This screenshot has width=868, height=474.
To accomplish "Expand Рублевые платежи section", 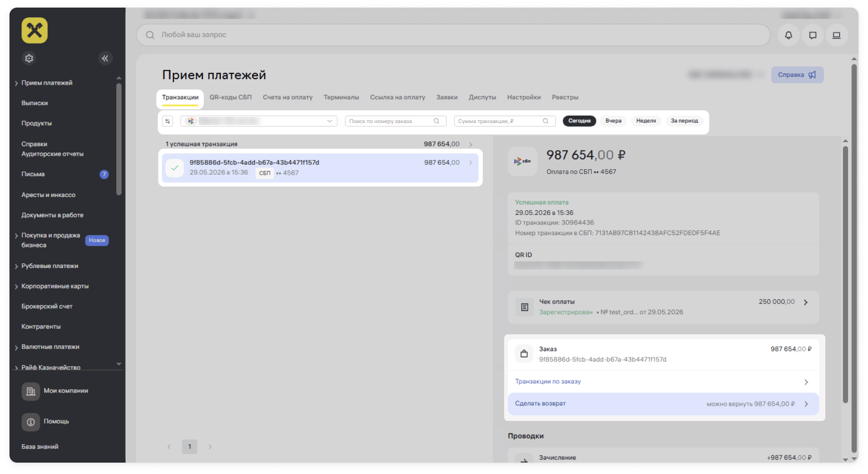I will coord(16,267).
